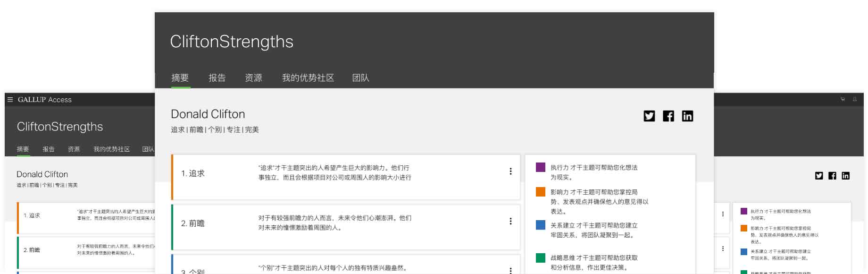Click the small LinkedIn icon in the background page
This screenshot has height=274, width=868.
pyautogui.click(x=845, y=176)
